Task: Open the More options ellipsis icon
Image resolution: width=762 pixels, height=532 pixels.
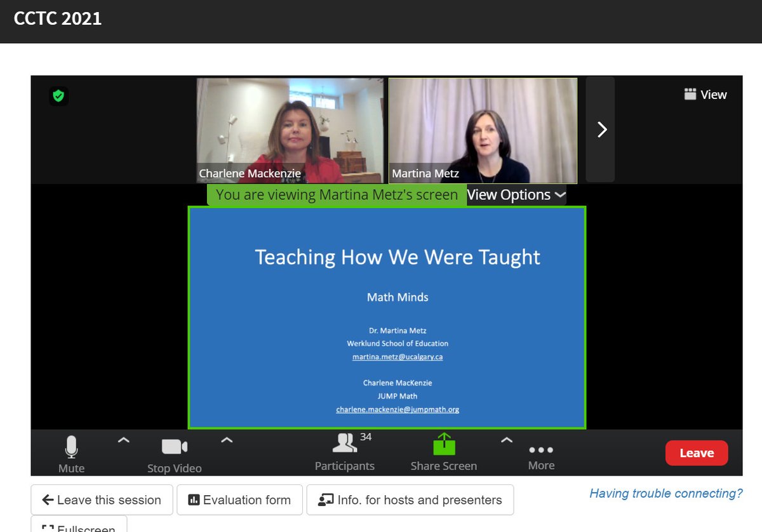Action: tap(540, 449)
